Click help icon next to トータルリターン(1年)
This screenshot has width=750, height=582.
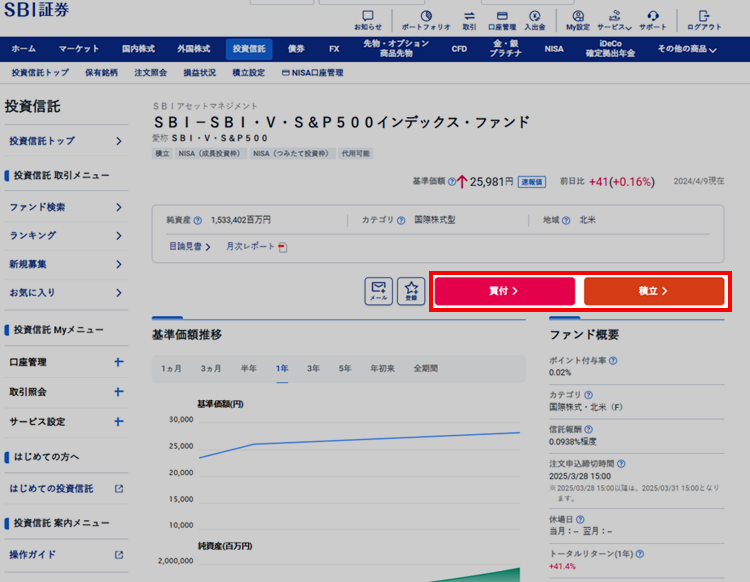pyautogui.click(x=640, y=554)
